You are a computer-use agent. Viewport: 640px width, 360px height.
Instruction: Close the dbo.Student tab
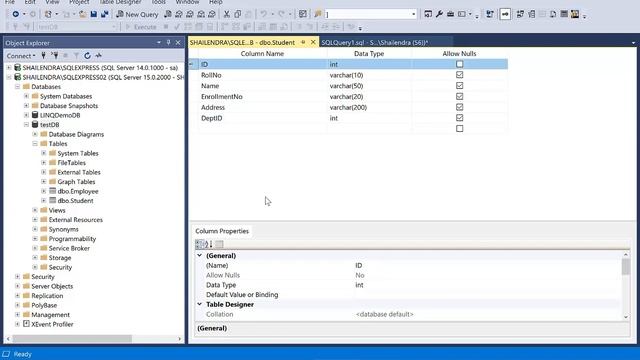coord(313,42)
